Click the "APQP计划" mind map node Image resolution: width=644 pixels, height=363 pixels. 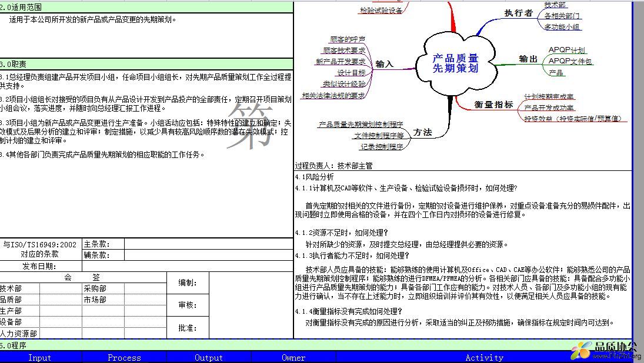[567, 49]
